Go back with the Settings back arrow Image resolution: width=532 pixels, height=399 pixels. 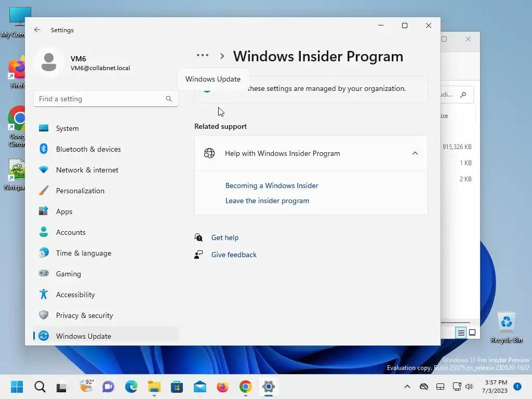click(37, 30)
